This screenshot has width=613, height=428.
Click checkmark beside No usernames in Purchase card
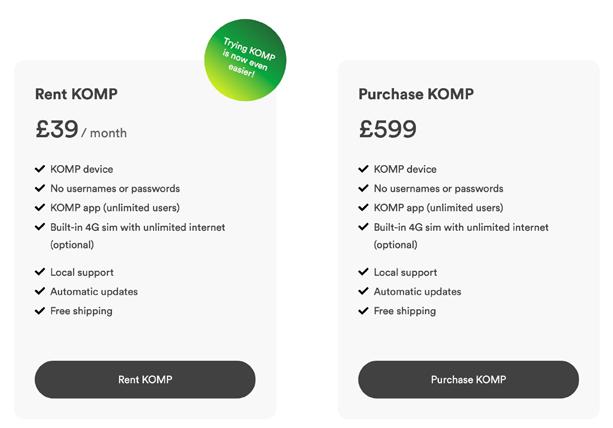click(363, 188)
